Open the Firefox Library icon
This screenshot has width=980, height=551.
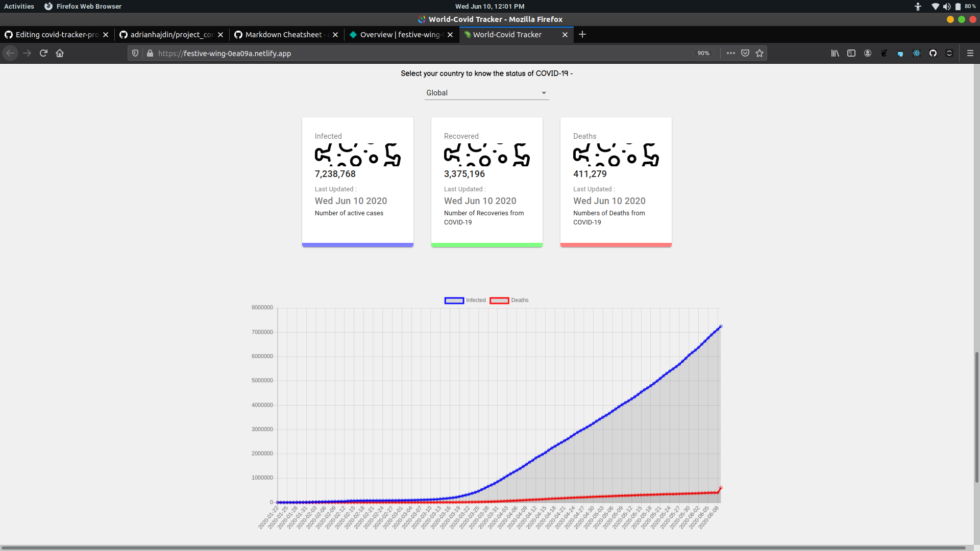pyautogui.click(x=835, y=53)
